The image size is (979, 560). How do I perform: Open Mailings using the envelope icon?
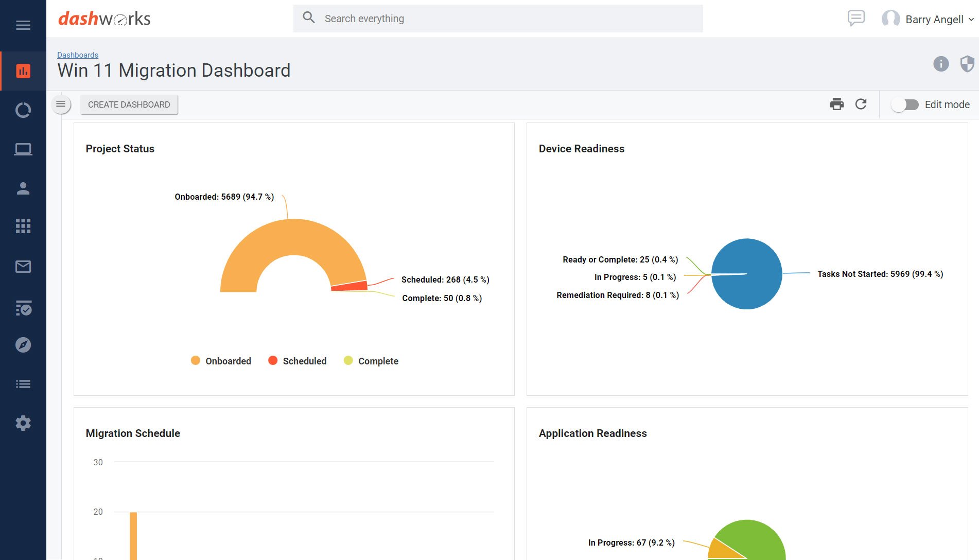23,266
